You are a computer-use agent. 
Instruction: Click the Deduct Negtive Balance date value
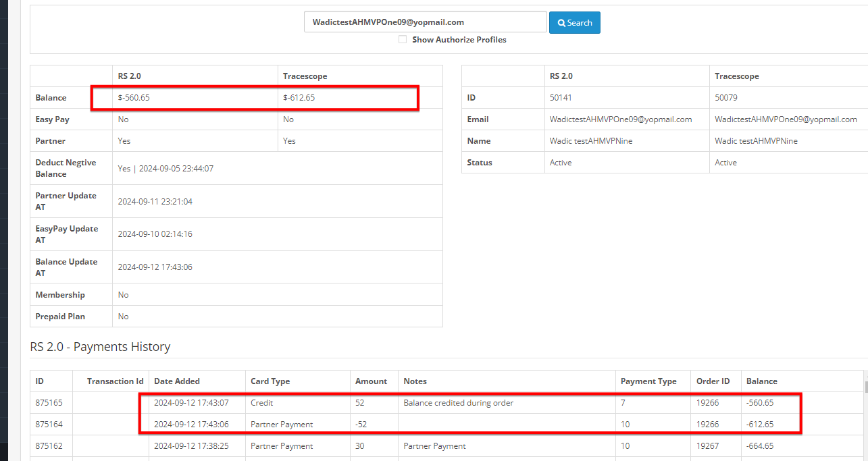(x=165, y=169)
